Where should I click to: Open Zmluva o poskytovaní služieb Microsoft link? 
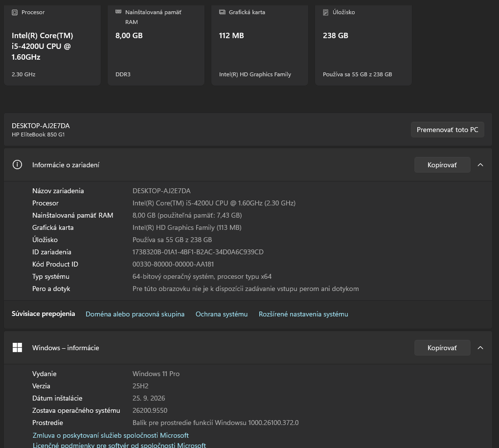pos(111,435)
